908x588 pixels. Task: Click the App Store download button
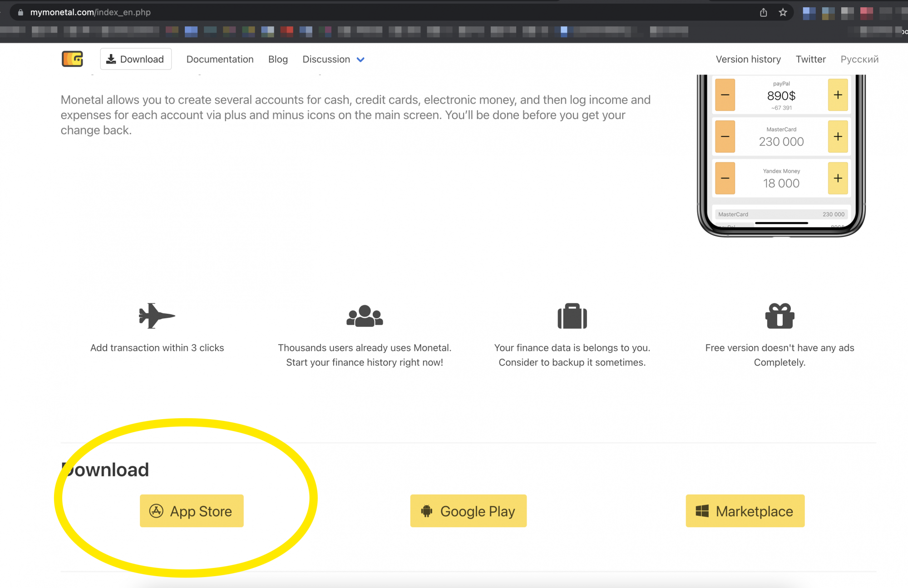click(192, 511)
